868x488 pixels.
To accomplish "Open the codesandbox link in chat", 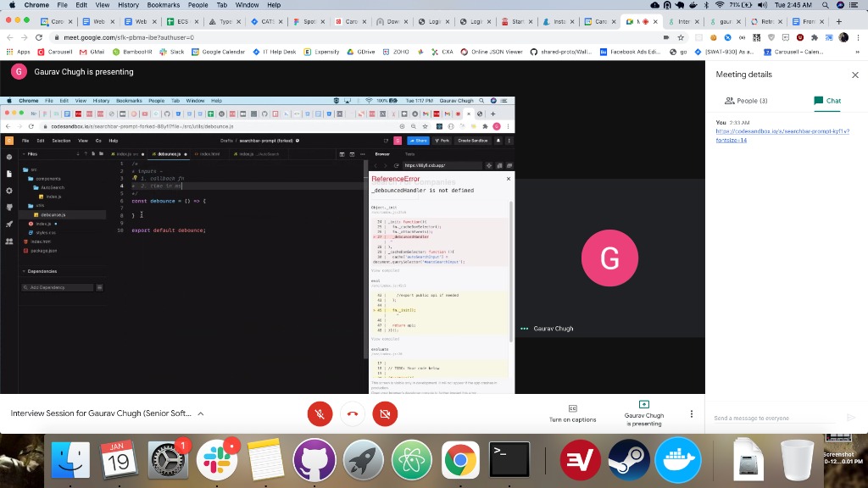I will [782, 136].
